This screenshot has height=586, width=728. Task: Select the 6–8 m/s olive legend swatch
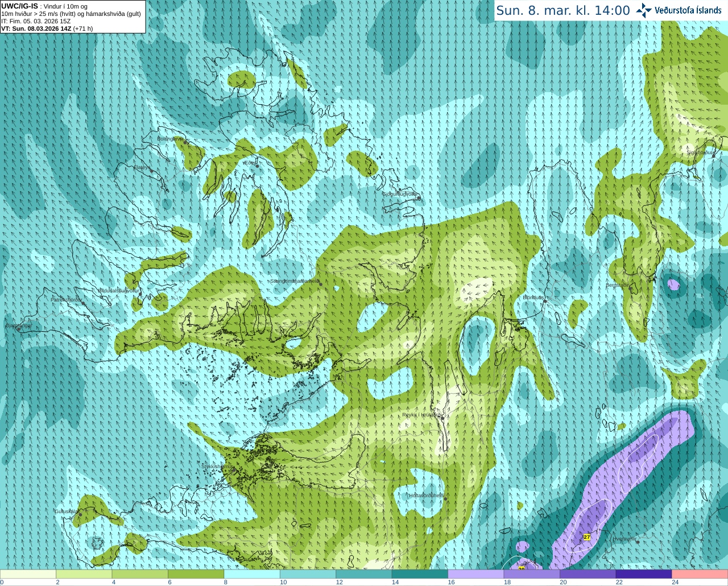196,574
